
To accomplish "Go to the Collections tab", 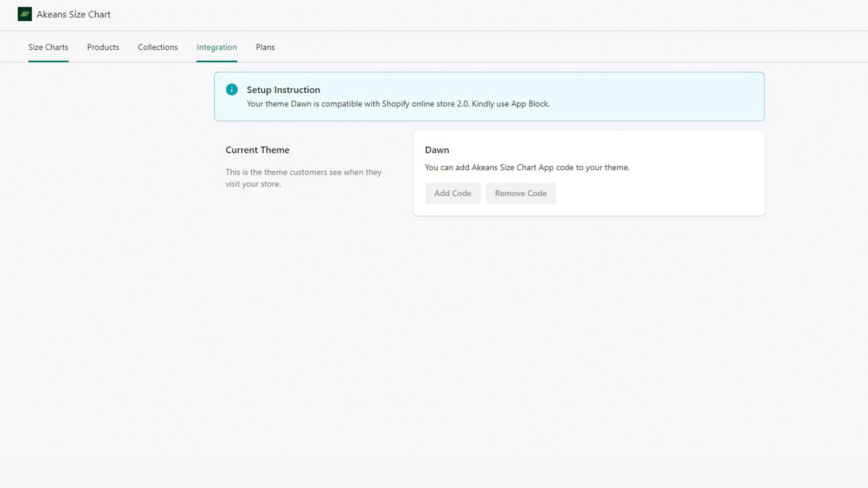I will pyautogui.click(x=158, y=47).
